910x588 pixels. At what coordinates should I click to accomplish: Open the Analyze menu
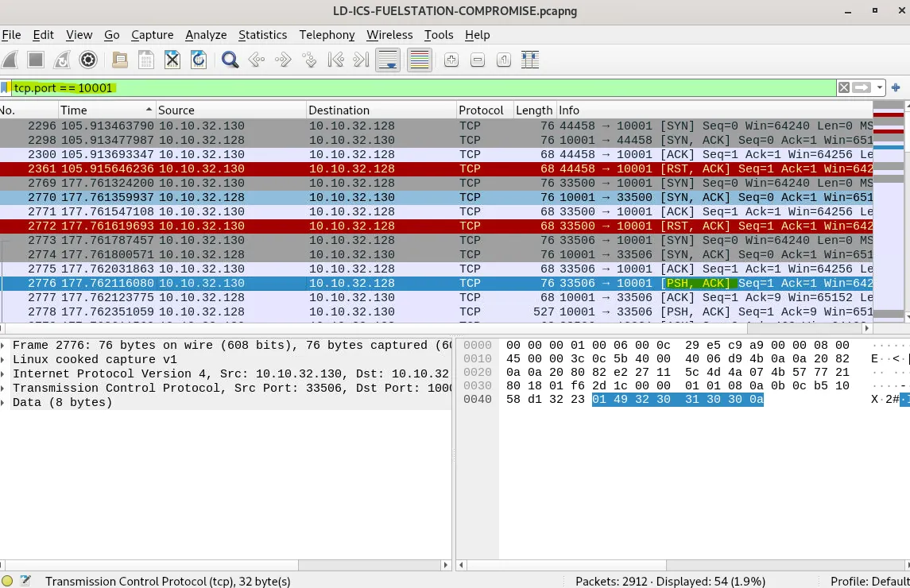coord(206,35)
